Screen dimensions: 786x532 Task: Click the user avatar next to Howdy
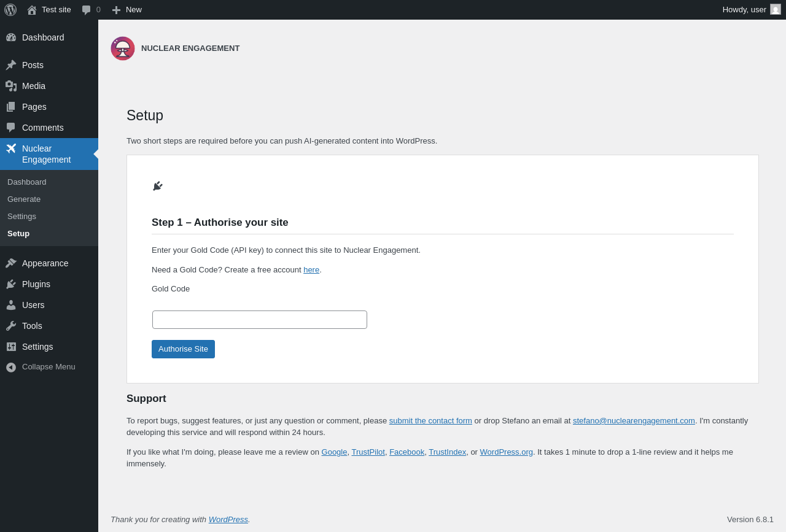[776, 9]
